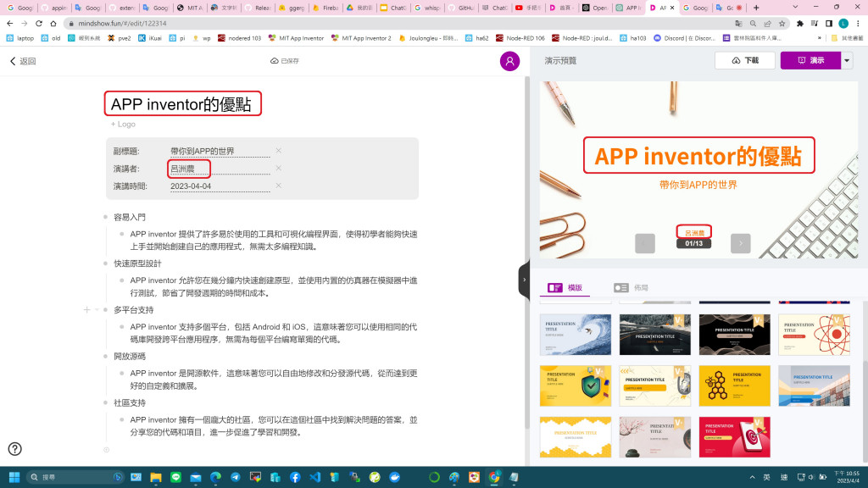Click the 多平台支持 outline item
Image resolution: width=868 pixels, height=488 pixels.
[133, 310]
